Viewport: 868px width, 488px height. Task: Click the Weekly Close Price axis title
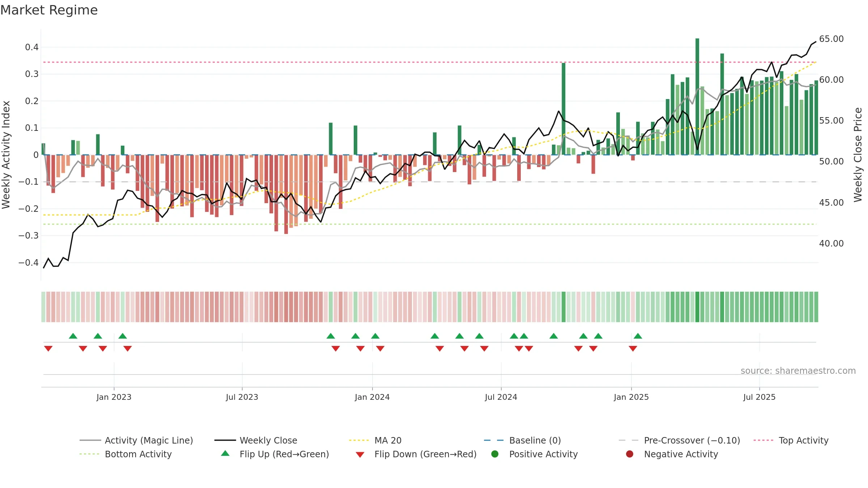point(858,155)
